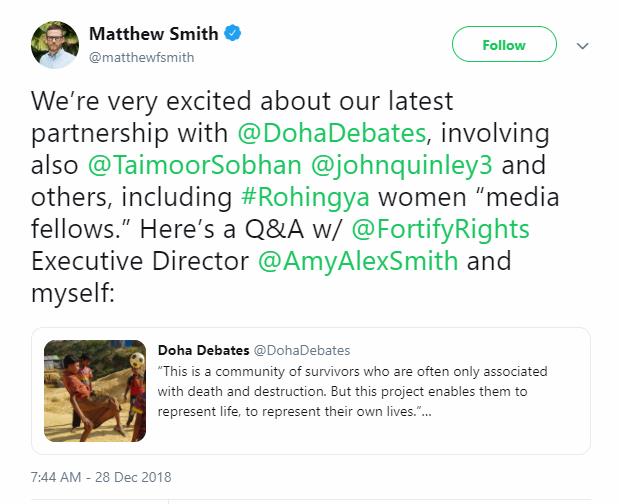Click Doha Debates name in quoted tweet
The image size is (619, 504).
tap(203, 350)
